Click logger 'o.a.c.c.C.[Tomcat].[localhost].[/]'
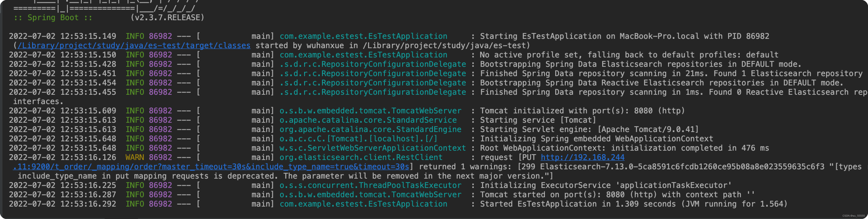This screenshot has height=219, width=868. click(358, 139)
